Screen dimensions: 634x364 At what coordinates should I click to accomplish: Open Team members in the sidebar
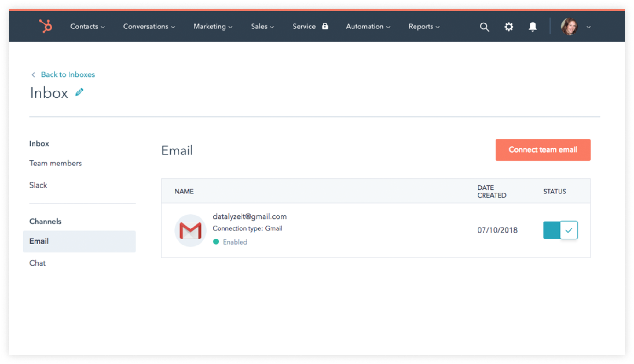pos(56,163)
